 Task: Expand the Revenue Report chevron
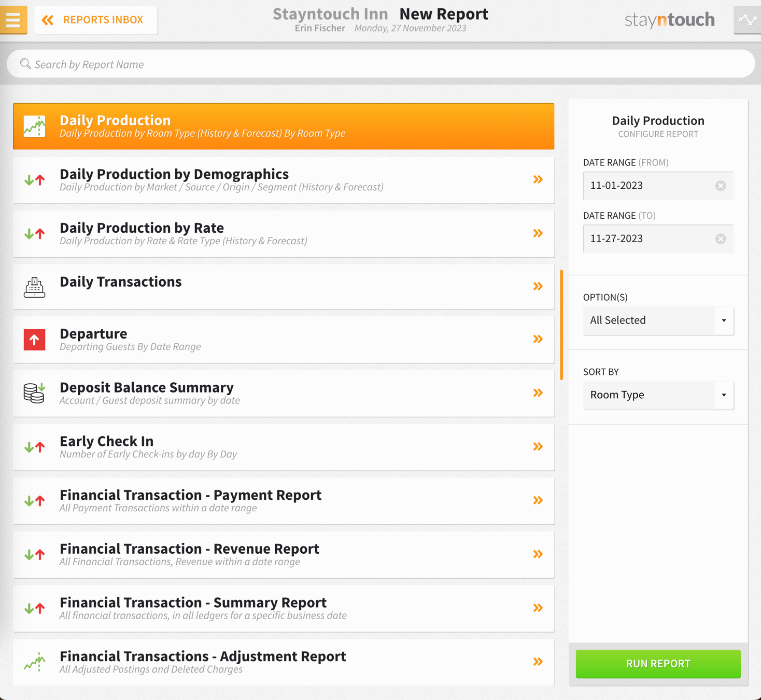pyautogui.click(x=538, y=554)
